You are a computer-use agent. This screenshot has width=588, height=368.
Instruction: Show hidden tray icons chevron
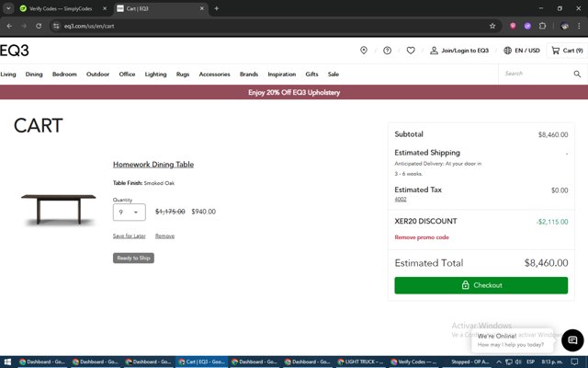(x=499, y=362)
